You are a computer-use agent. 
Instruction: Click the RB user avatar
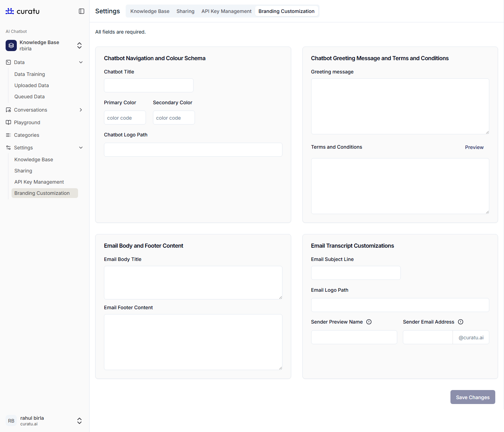click(11, 421)
